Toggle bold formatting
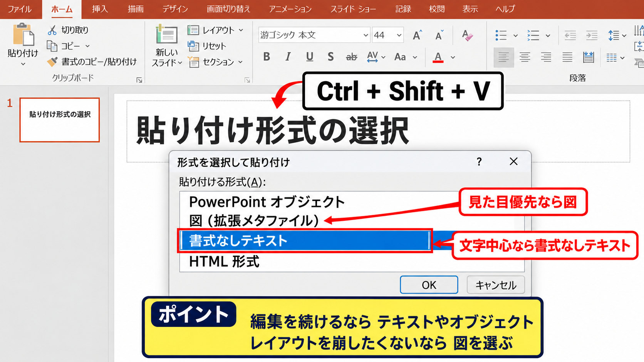The image size is (644, 362). [x=267, y=57]
